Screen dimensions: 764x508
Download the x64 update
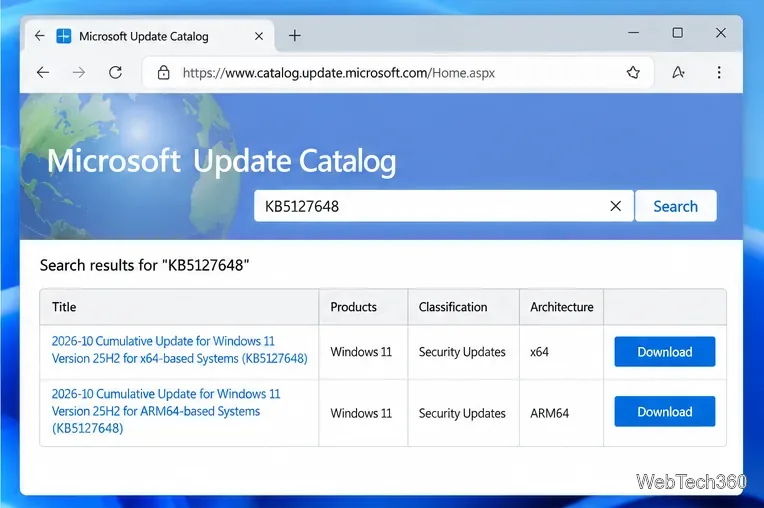[x=665, y=352]
